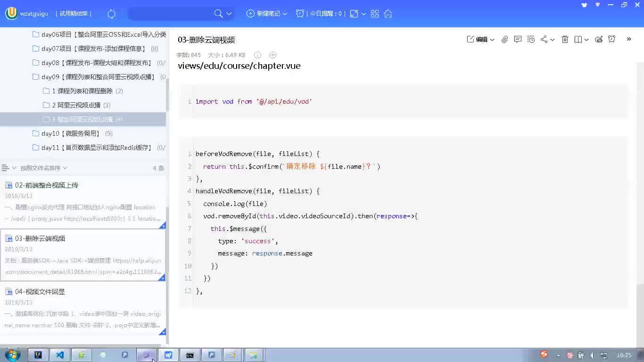
Task: Click the sync refresh icon
Action: [x=112, y=14]
